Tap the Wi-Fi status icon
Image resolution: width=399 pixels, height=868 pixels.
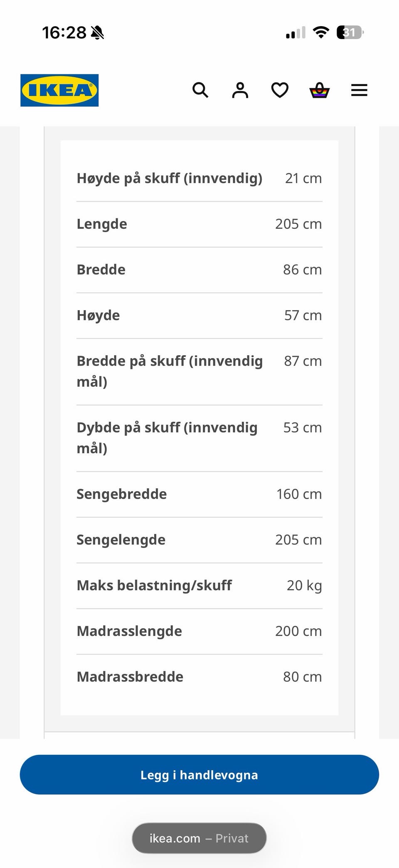[320, 32]
